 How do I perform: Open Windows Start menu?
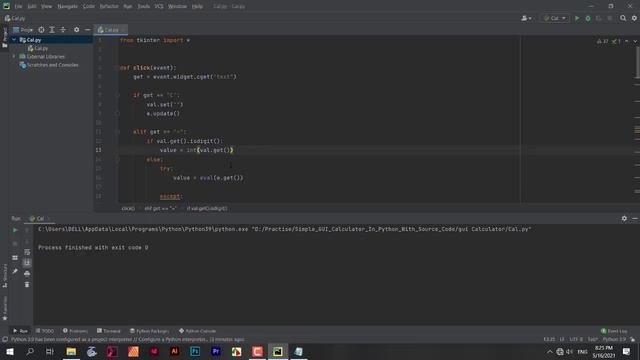(x=10, y=351)
